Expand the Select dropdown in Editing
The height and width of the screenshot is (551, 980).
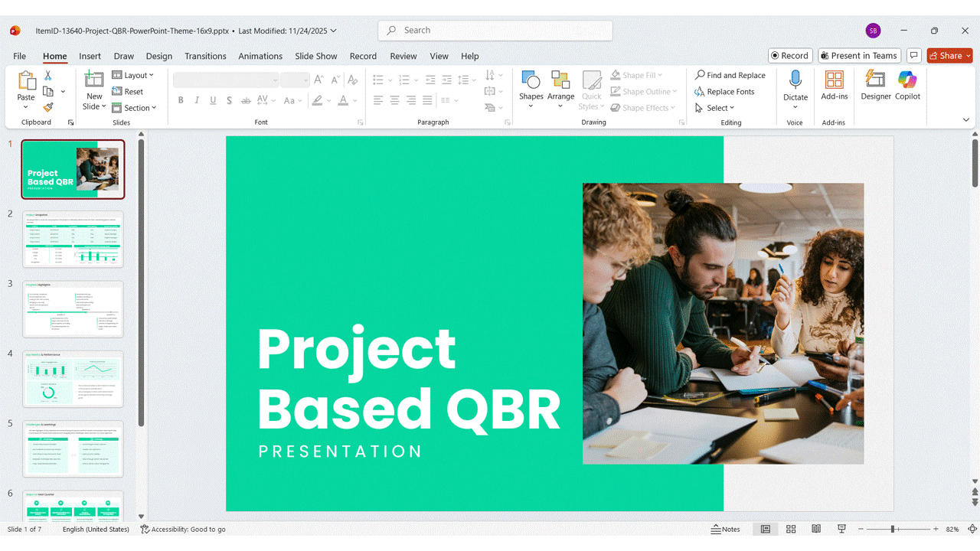715,108
